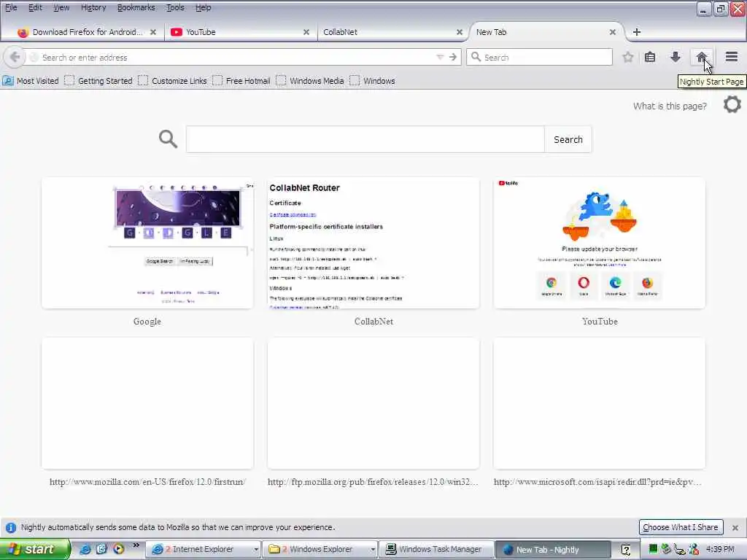747x560 pixels.
Task: Dismiss the Nightly data notification bar
Action: 735,528
